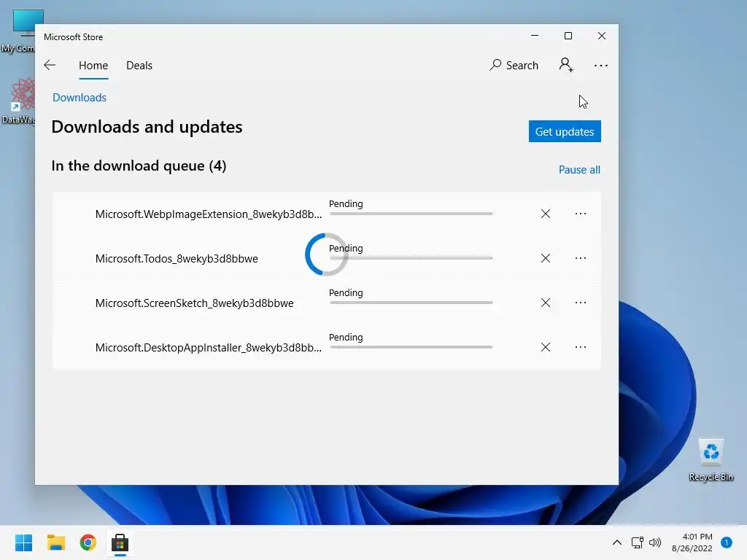Open File Explorer from taskbar
The image size is (747, 560).
point(56,542)
